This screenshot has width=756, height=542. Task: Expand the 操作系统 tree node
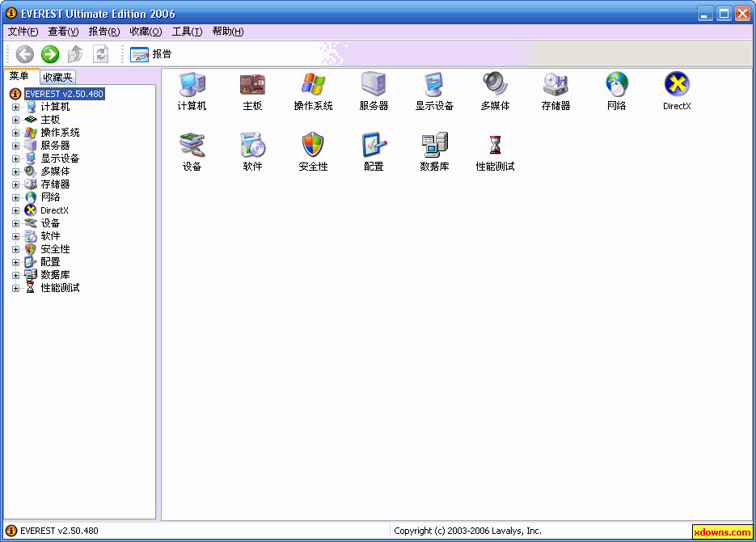coord(15,133)
